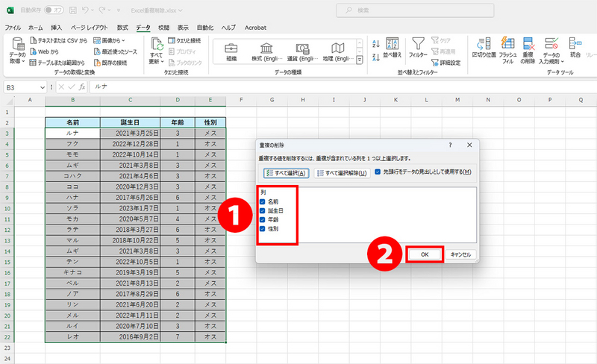
Task: Click the 誕生日 header cell
Action: point(130,122)
